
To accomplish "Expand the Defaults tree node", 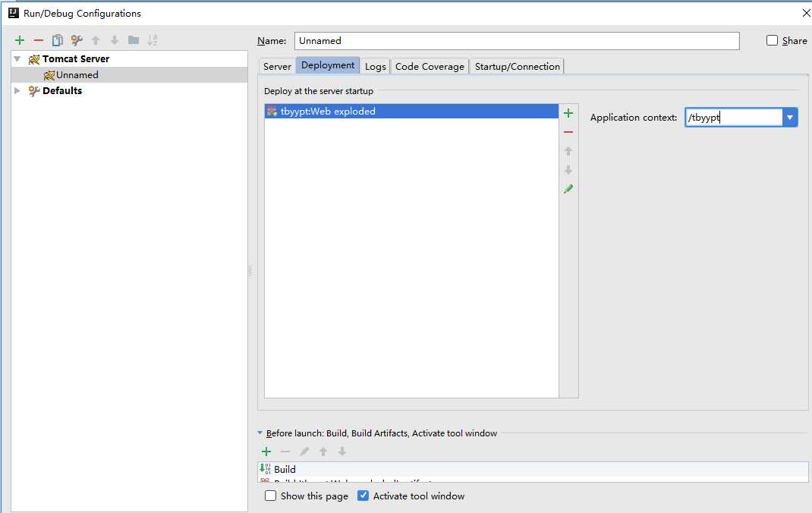I will coord(17,90).
